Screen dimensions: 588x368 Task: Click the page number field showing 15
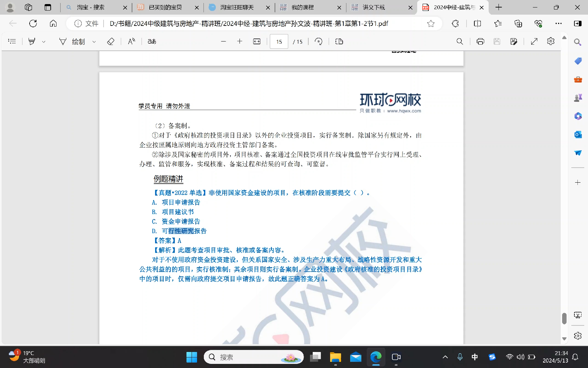279,42
